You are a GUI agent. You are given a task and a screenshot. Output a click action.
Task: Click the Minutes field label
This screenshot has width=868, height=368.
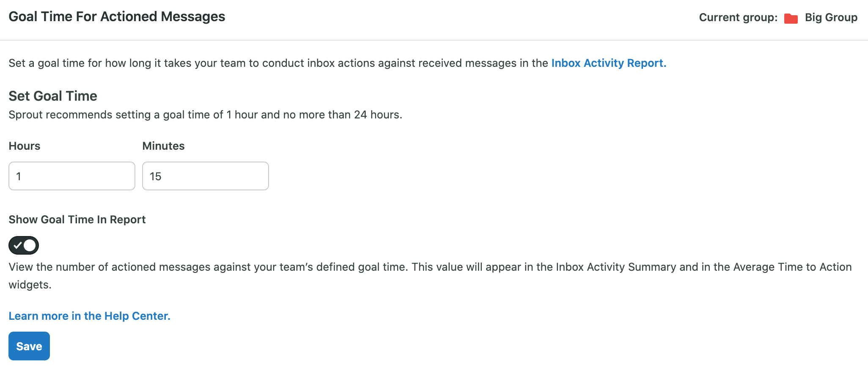pos(164,146)
